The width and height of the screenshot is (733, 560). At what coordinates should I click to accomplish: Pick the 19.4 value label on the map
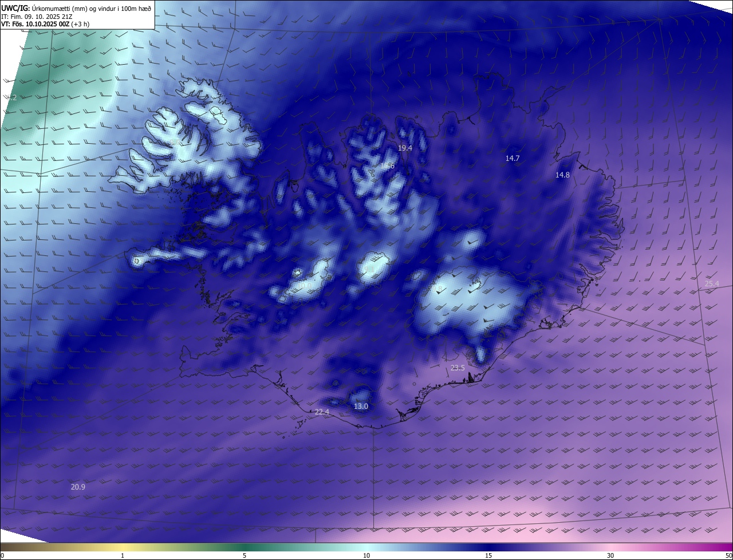point(405,148)
